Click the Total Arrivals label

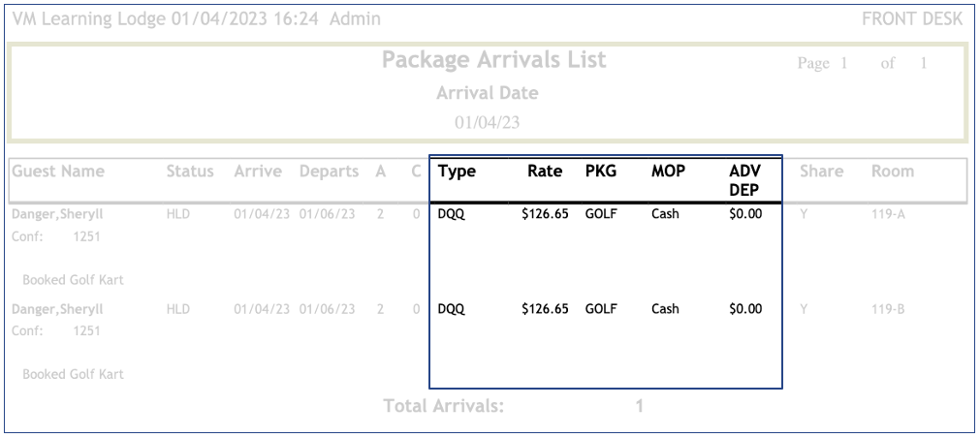coord(444,407)
